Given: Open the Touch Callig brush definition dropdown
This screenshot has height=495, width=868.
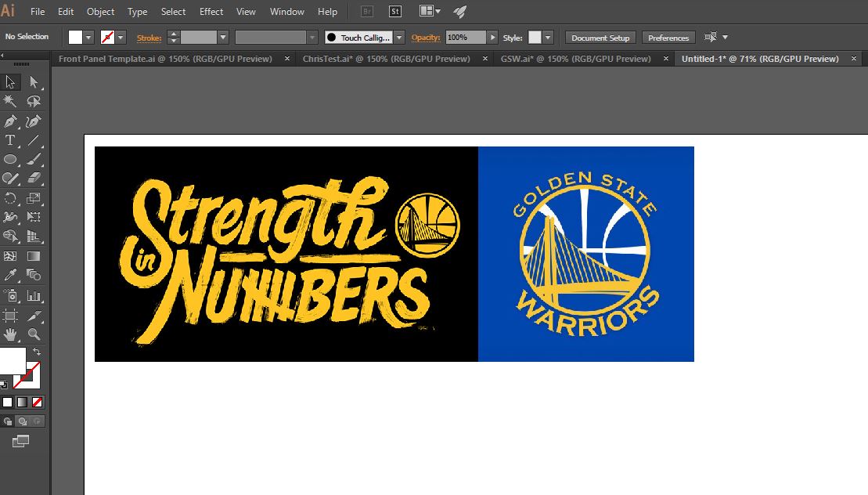Looking at the screenshot, I should (399, 37).
